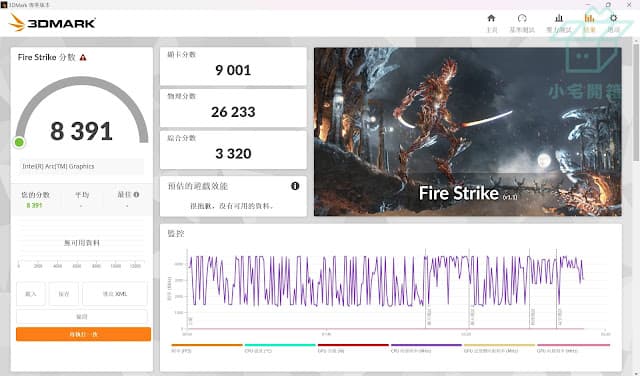Click the green dot on the score gauge
The height and width of the screenshot is (376, 640).
pyautogui.click(x=19, y=142)
